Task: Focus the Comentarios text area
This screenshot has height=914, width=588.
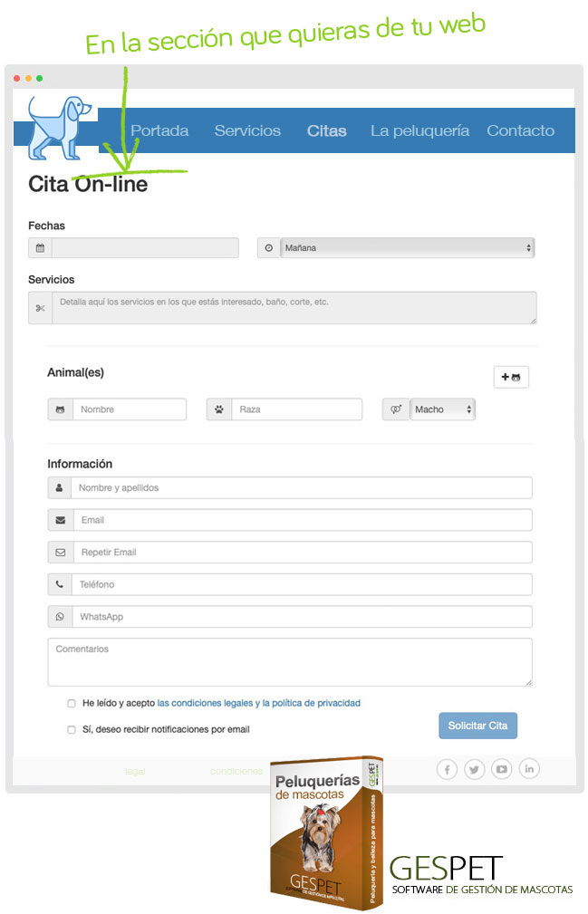Action: [x=290, y=662]
